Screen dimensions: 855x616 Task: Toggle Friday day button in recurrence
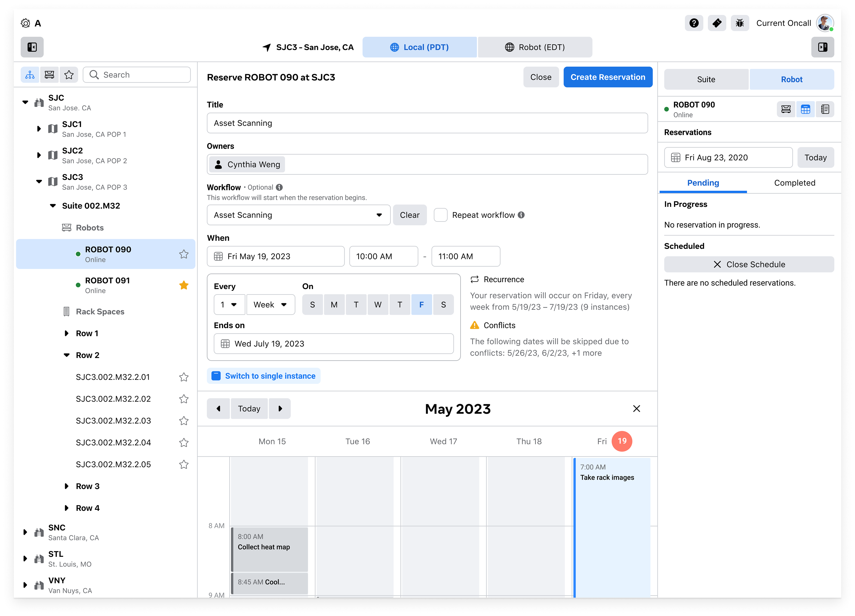tap(421, 305)
